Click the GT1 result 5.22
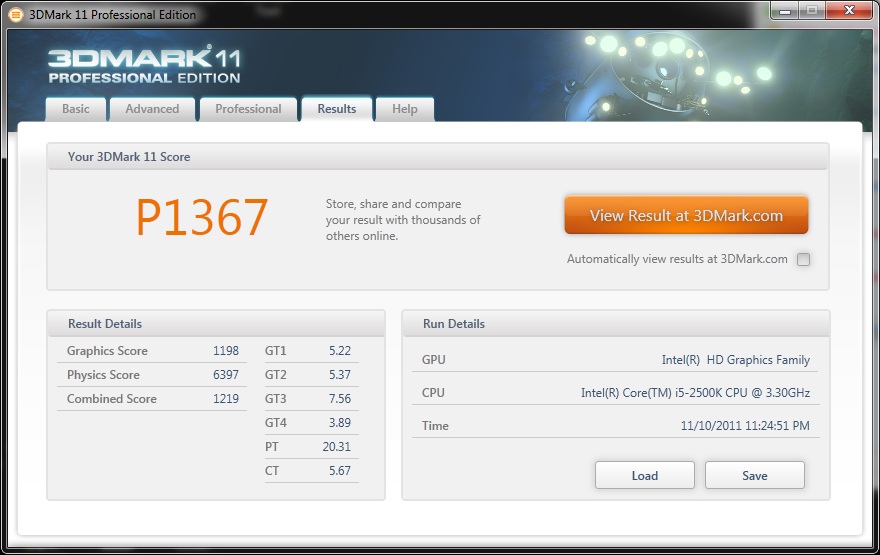The height and width of the screenshot is (555, 880). click(x=340, y=351)
